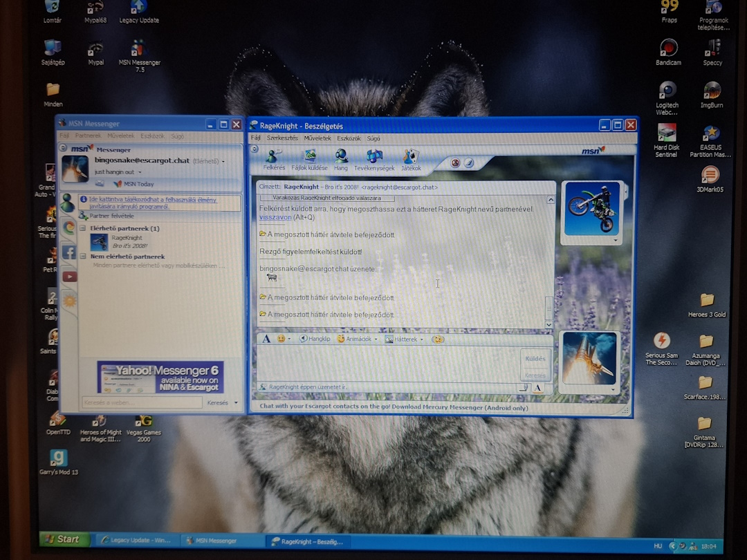The width and height of the screenshot is (747, 560).
Task: Click the web search field Keresés a weben
Action: [142, 402]
